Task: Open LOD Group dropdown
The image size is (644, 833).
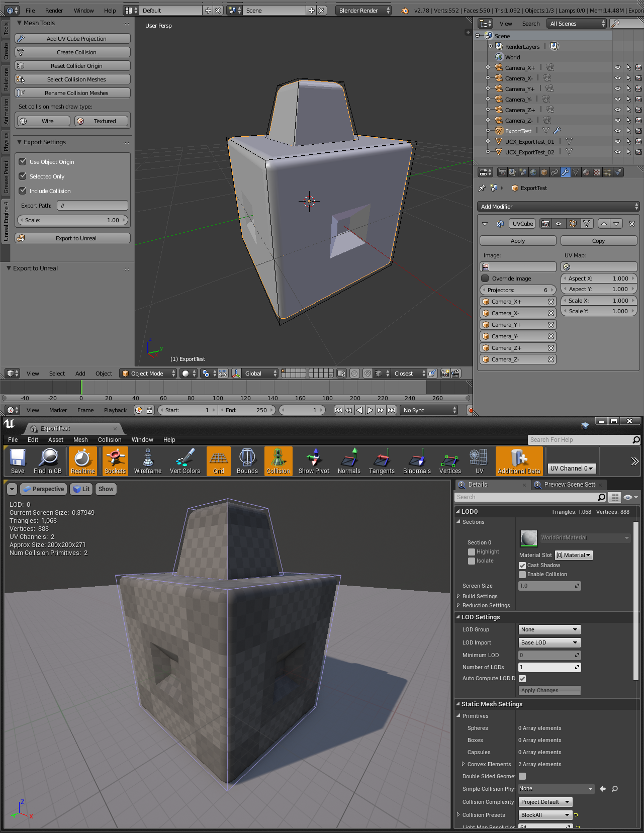Action: [x=549, y=629]
